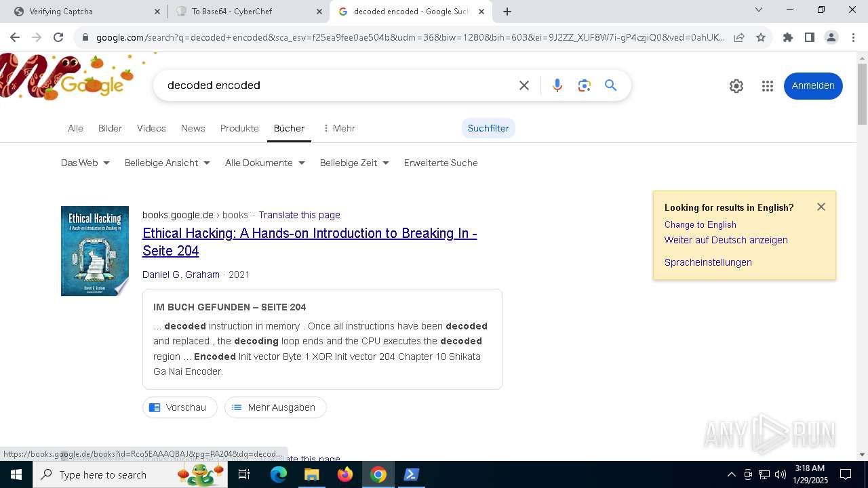
Task: Close the CyberChef tab
Action: click(x=319, y=12)
